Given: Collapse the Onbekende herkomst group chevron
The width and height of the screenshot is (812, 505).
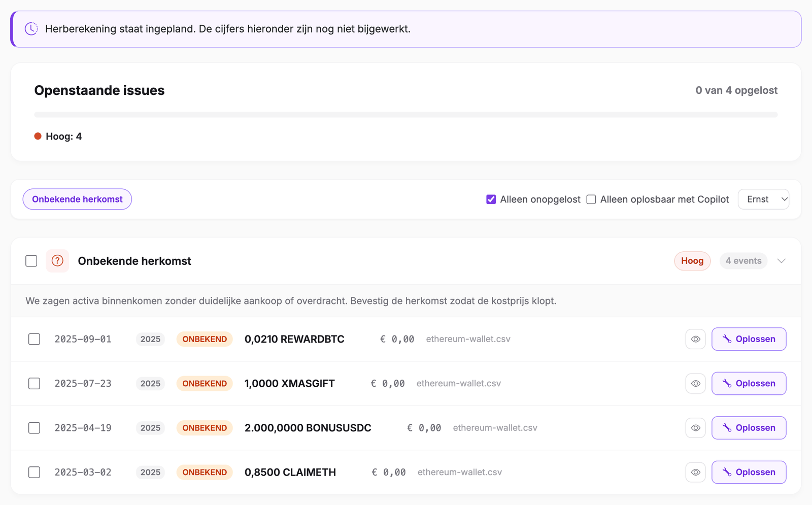Looking at the screenshot, I should click(x=782, y=261).
